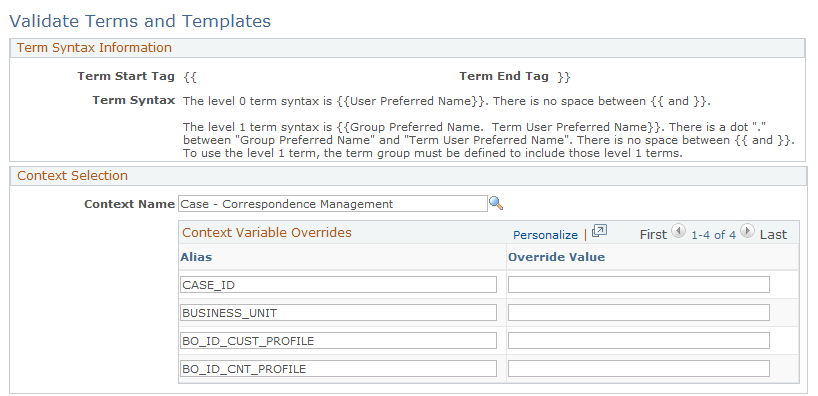Click the Term Syntax label
This screenshot has height=396, width=818.
[134, 100]
